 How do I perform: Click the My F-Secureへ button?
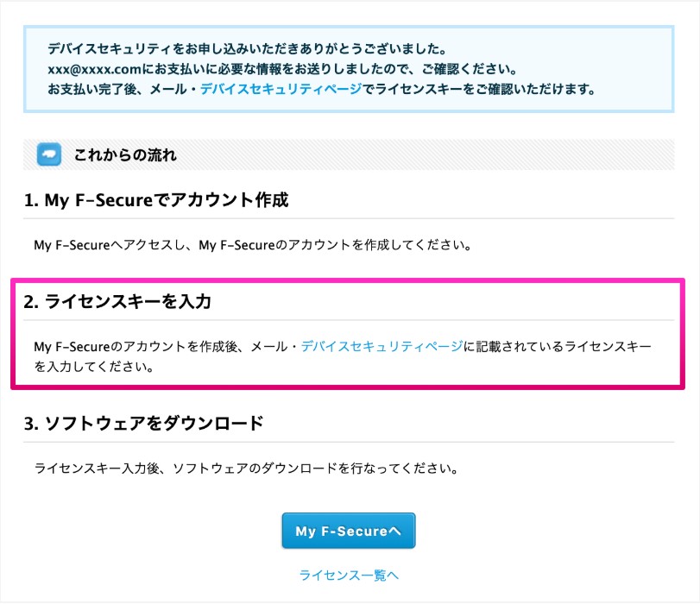click(x=348, y=531)
